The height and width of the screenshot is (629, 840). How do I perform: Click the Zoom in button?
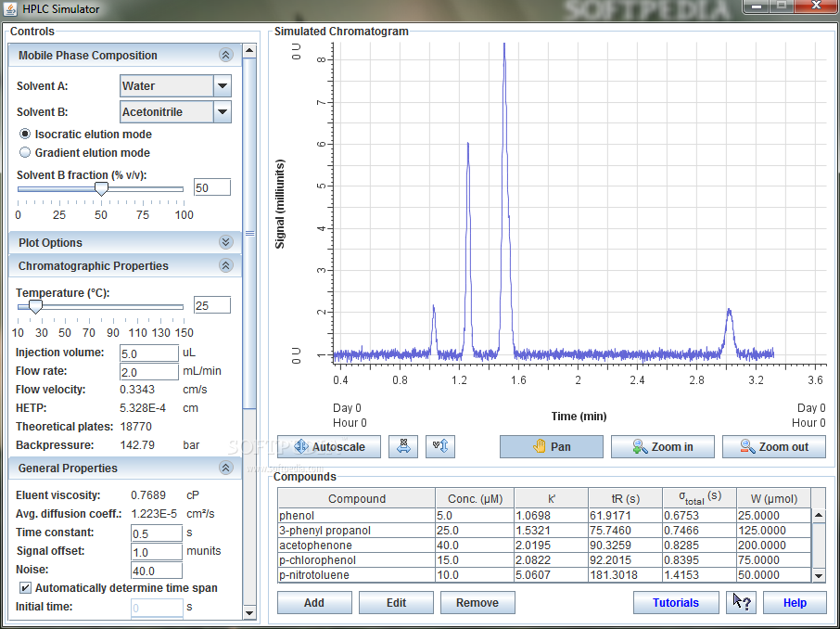[x=663, y=446]
